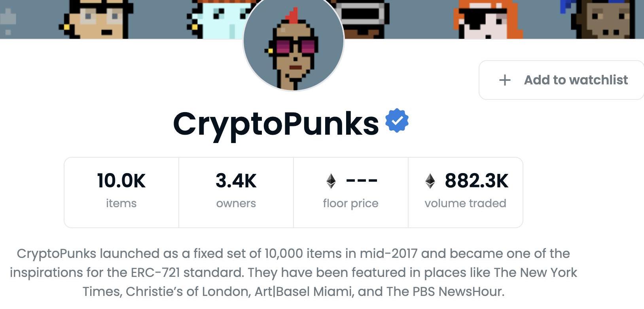Click the CryptoPunks collection title
Viewport: 644px width, 309px height.
pyautogui.click(x=276, y=124)
